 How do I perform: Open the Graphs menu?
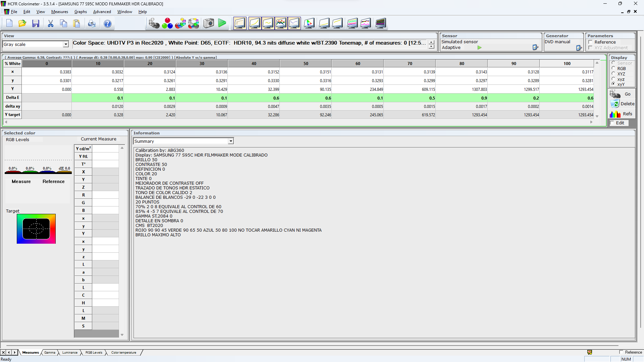pyautogui.click(x=80, y=12)
